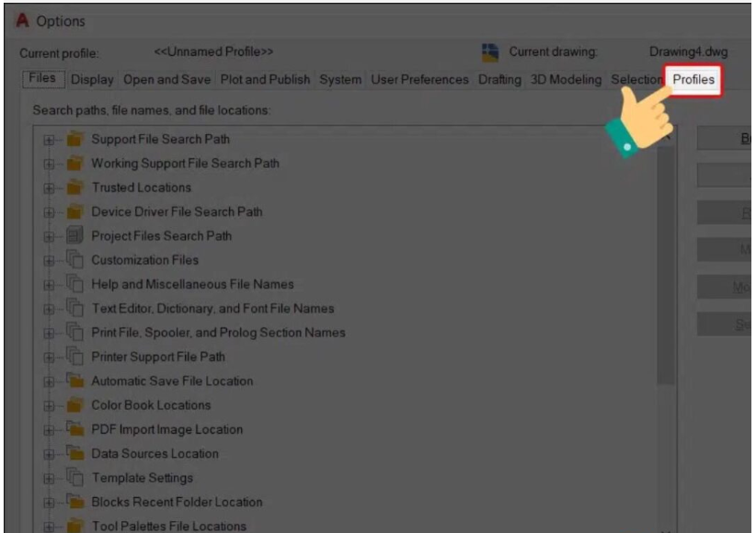Click the current drawing file icon
The width and height of the screenshot is (756, 533).
(491, 52)
